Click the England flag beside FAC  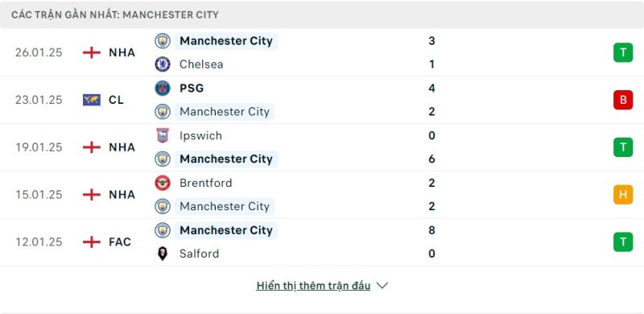[x=92, y=242]
